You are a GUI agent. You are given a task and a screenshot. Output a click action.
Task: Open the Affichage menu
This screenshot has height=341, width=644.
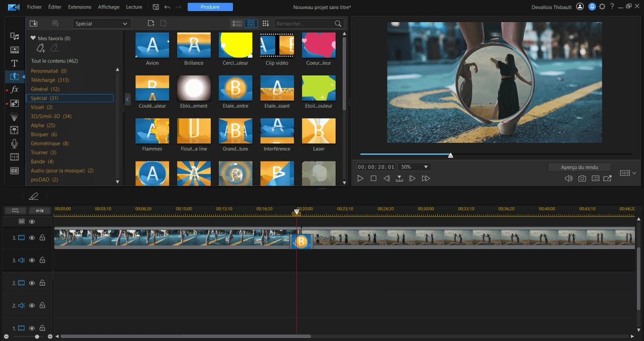point(109,7)
